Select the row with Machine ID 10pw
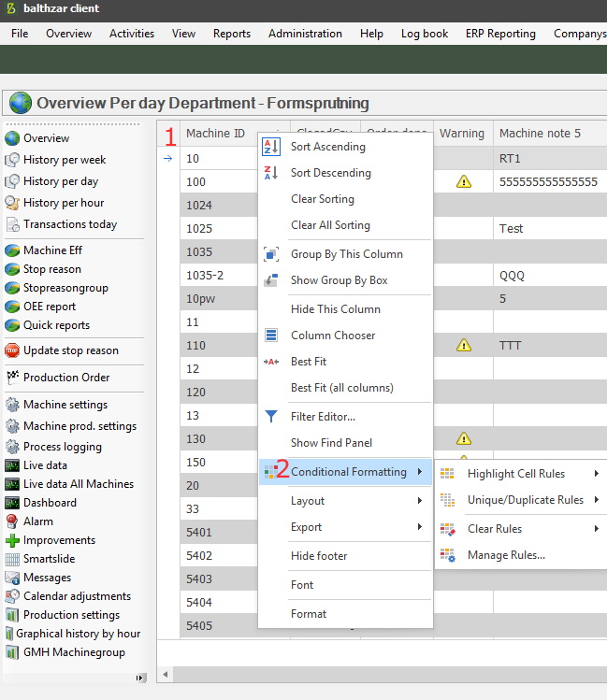The width and height of the screenshot is (607, 700). coord(219,299)
